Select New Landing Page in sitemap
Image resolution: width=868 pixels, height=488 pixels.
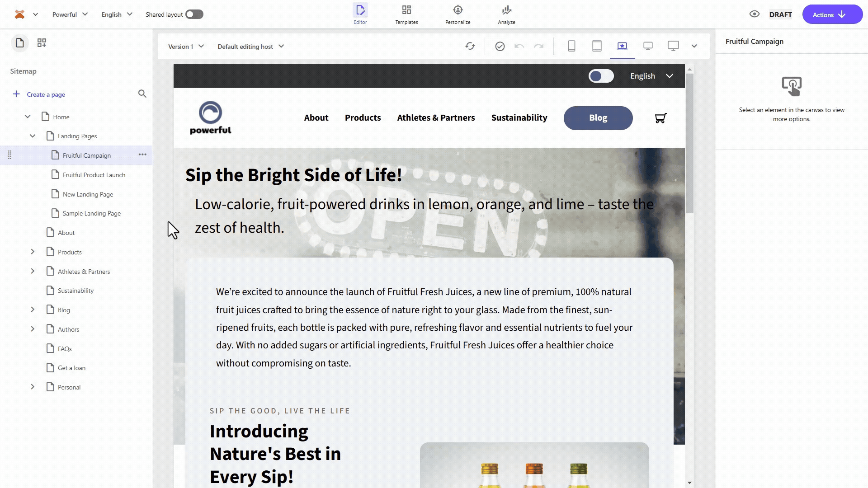[x=88, y=194]
